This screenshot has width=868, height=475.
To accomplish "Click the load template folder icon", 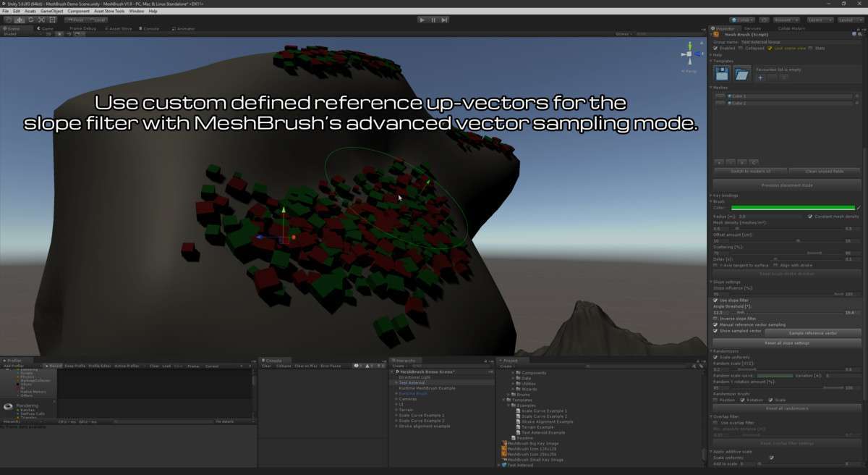I will [x=742, y=73].
